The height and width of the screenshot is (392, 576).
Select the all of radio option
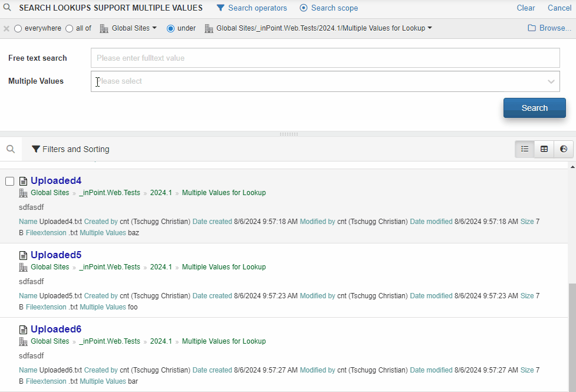(x=70, y=28)
